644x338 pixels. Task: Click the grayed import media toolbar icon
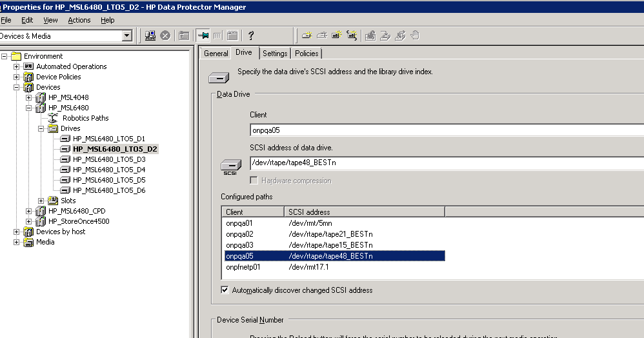(370, 35)
